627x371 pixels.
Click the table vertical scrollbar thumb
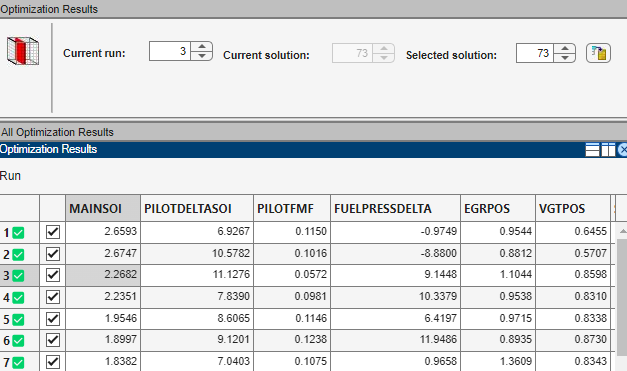622,297
